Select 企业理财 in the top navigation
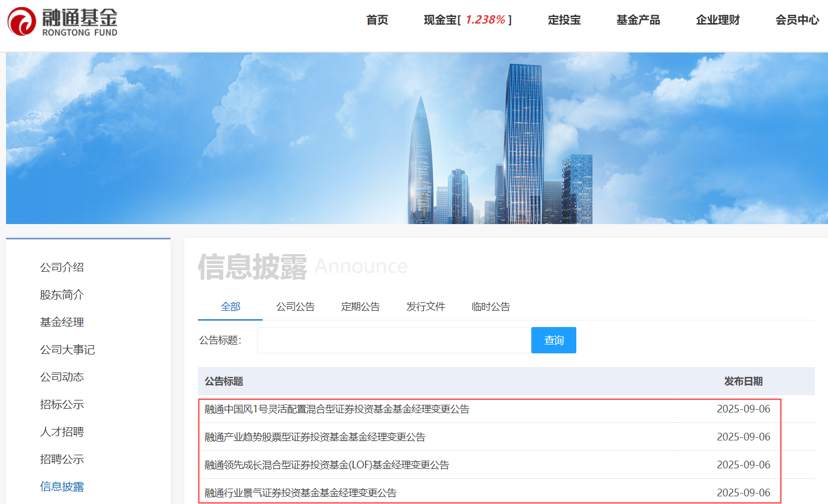This screenshot has width=828, height=504. 718,20
